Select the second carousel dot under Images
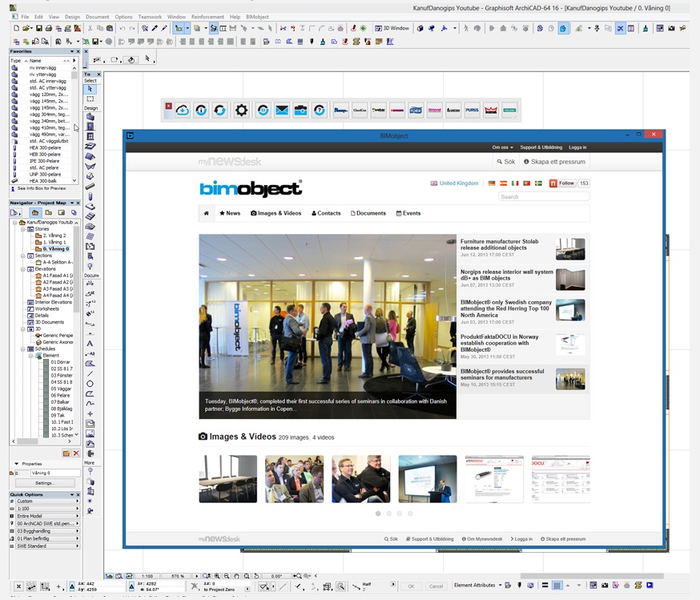 pos(388,513)
